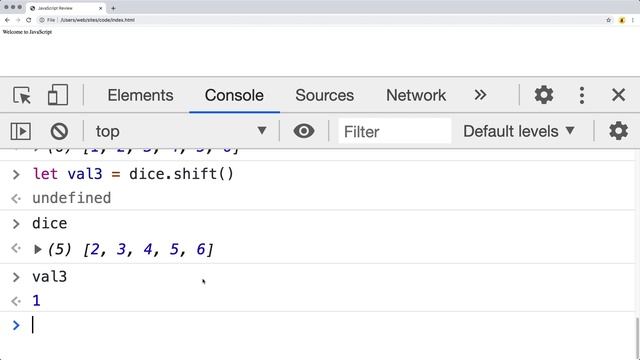Open the top JavaScript context dropdown
Viewport: 640px width, 360px height.
click(x=181, y=131)
